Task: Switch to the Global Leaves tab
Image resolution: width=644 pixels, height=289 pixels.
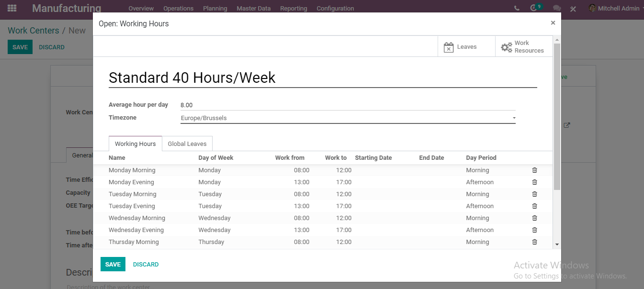Action: point(187,144)
